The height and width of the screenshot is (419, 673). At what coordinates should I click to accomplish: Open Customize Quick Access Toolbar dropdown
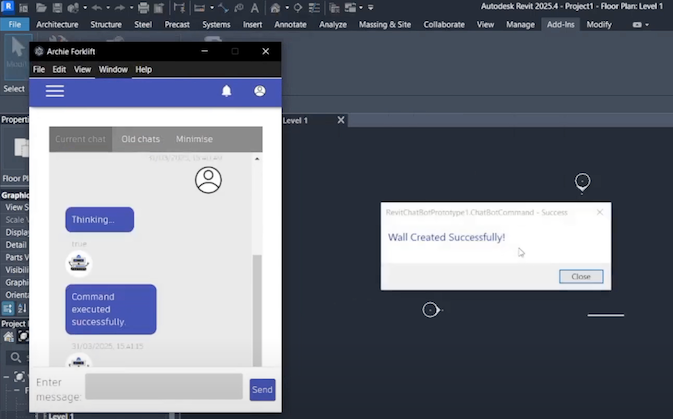click(x=370, y=8)
